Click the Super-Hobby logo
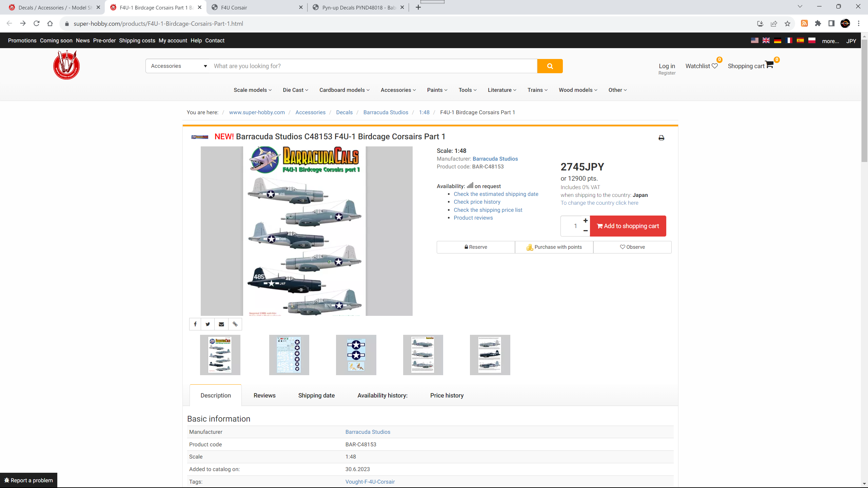This screenshot has height=488, width=868. [66, 65]
